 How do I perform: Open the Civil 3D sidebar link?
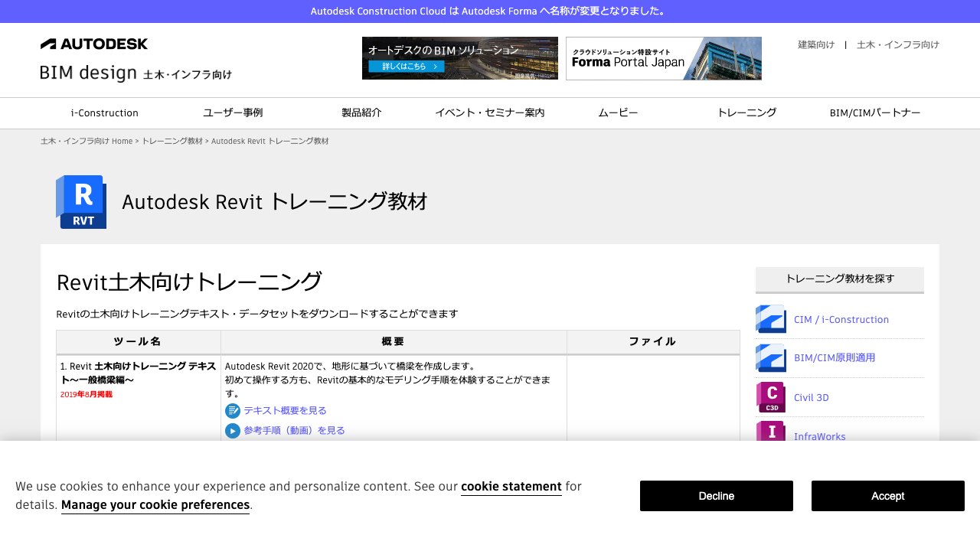[812, 398]
